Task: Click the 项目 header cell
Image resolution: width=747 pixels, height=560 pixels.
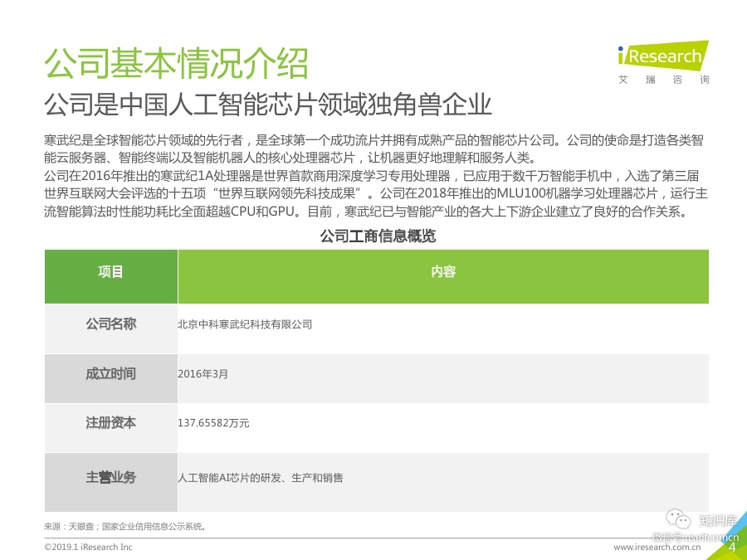Action: coord(111,276)
